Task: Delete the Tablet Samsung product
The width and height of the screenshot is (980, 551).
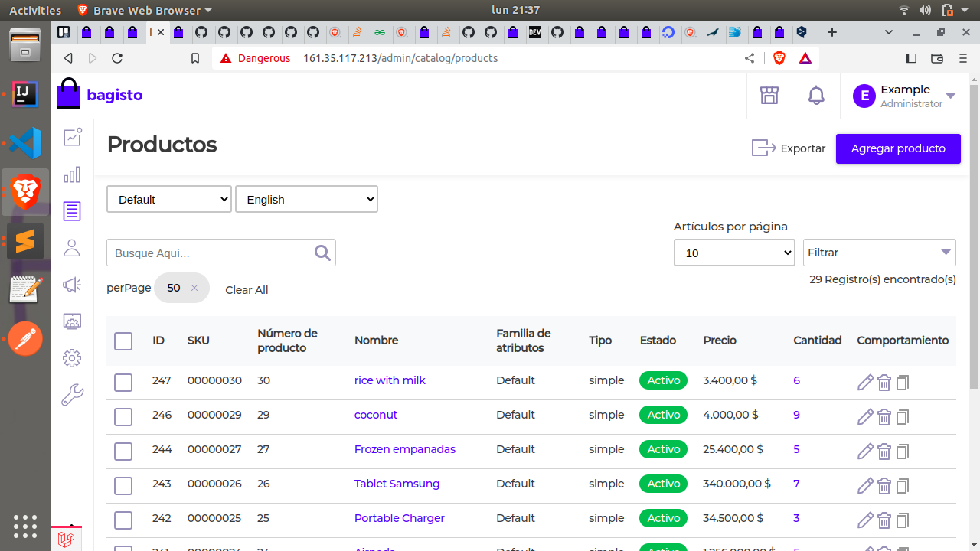Action: (884, 485)
